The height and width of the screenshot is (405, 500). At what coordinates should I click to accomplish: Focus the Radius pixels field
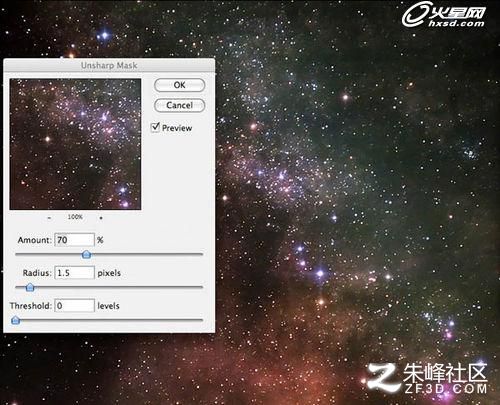point(75,273)
